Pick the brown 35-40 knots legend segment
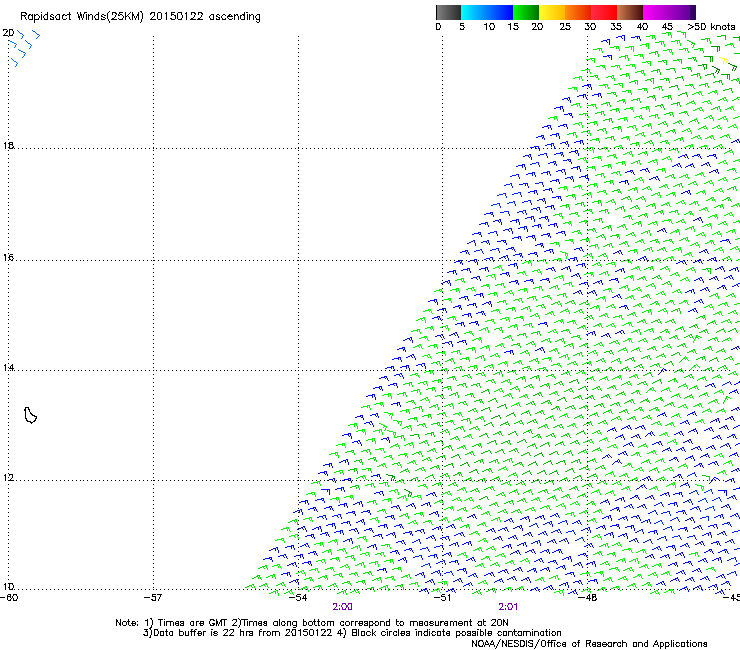 (630, 12)
